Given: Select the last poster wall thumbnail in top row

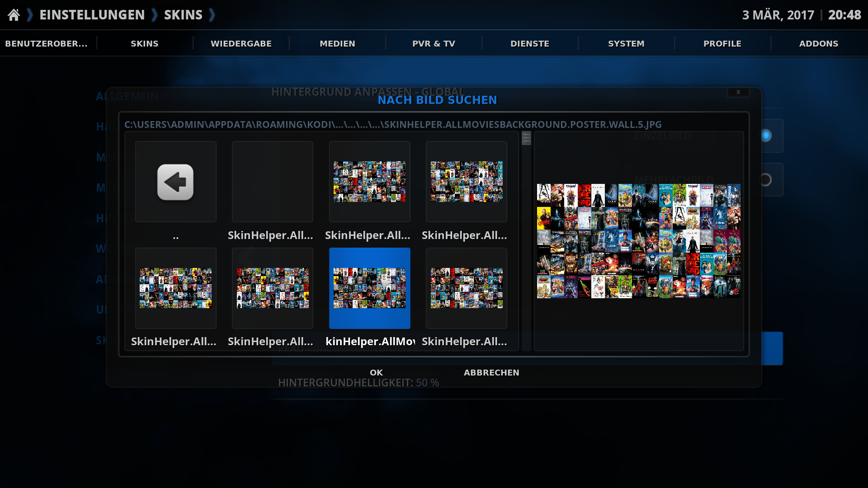Looking at the screenshot, I should (467, 182).
